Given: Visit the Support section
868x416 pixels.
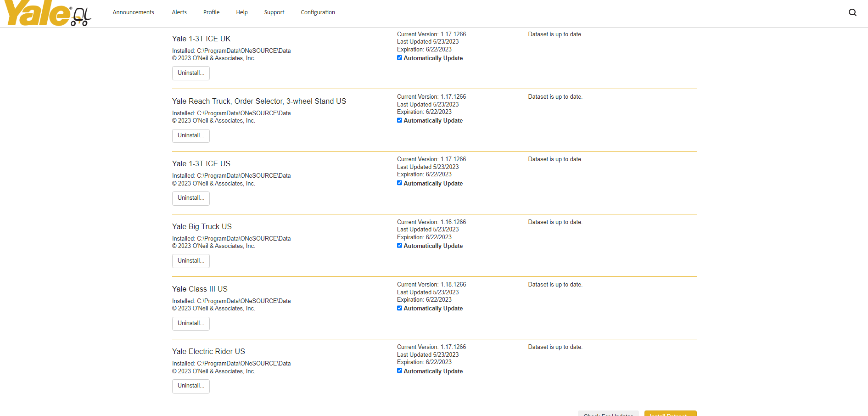Looking at the screenshot, I should point(274,12).
